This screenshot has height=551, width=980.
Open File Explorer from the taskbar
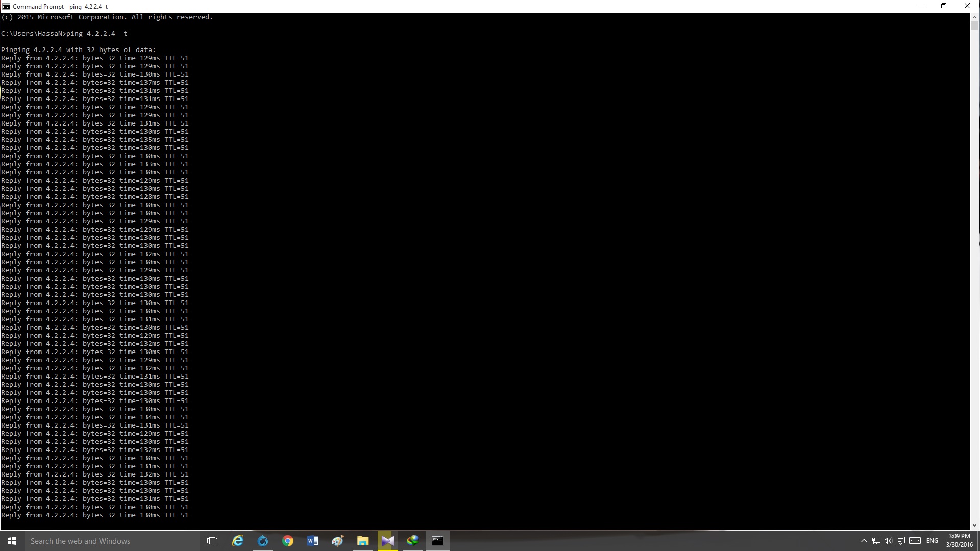point(362,541)
